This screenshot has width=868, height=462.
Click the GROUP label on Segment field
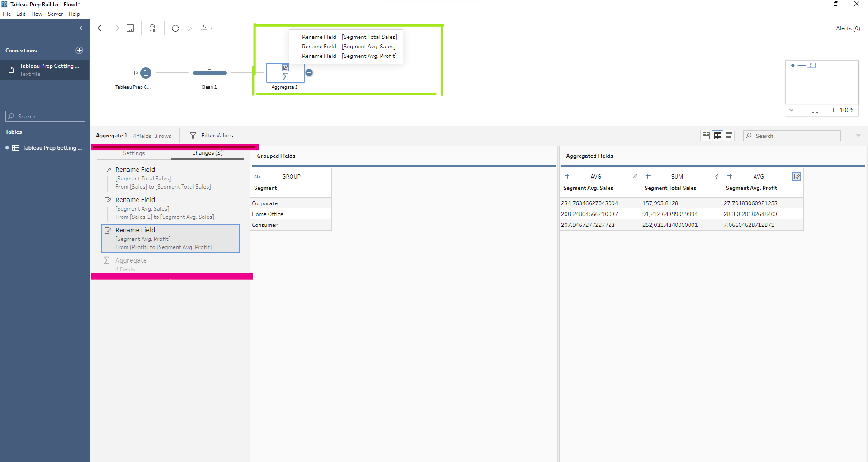pos(291,177)
